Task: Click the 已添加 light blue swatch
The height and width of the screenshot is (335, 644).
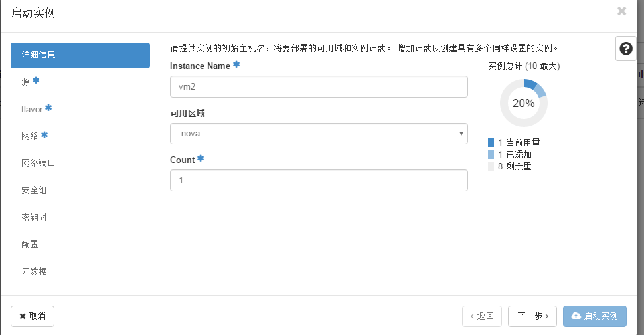Action: point(491,155)
